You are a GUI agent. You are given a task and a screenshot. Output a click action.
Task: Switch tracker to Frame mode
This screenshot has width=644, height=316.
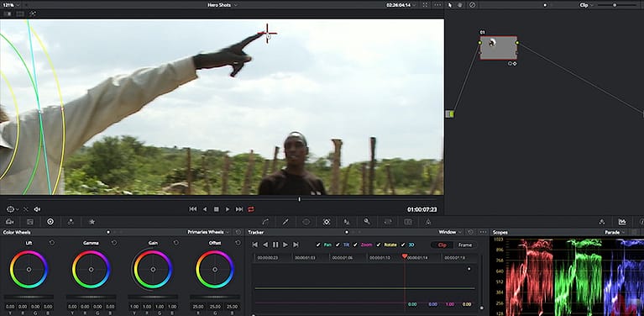coord(465,245)
